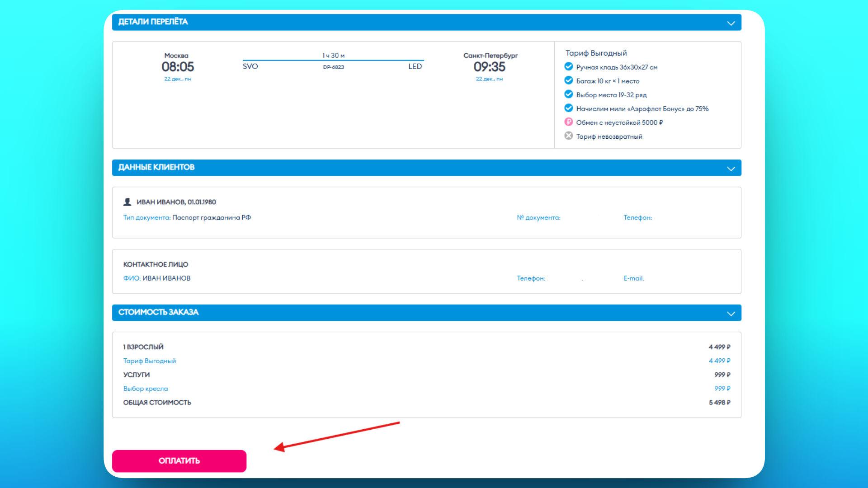Image resolution: width=868 pixels, height=488 pixels.
Task: Click the checkmark icon beside Выбор места
Action: click(x=569, y=94)
